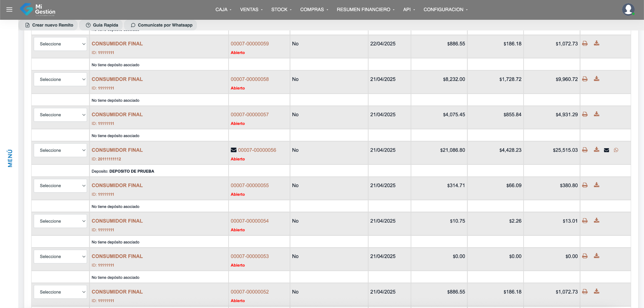This screenshot has width=644, height=308.
Task: Expand the VENTAS menu
Action: 251,9
